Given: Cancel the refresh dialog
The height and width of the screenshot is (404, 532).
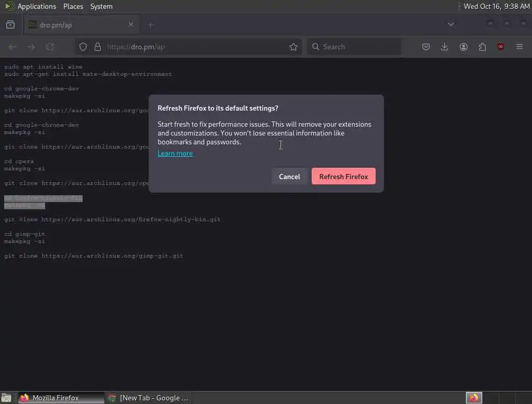Looking at the screenshot, I should click(x=289, y=177).
